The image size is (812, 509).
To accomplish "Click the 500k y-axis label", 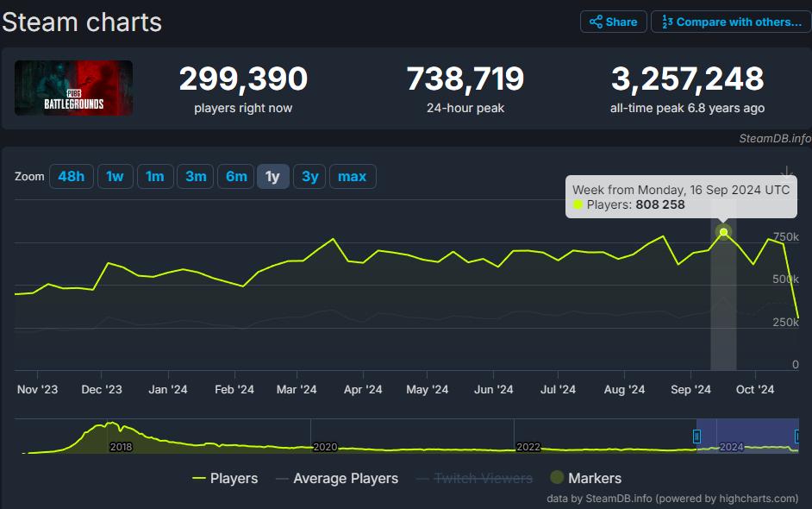I will pos(786,279).
